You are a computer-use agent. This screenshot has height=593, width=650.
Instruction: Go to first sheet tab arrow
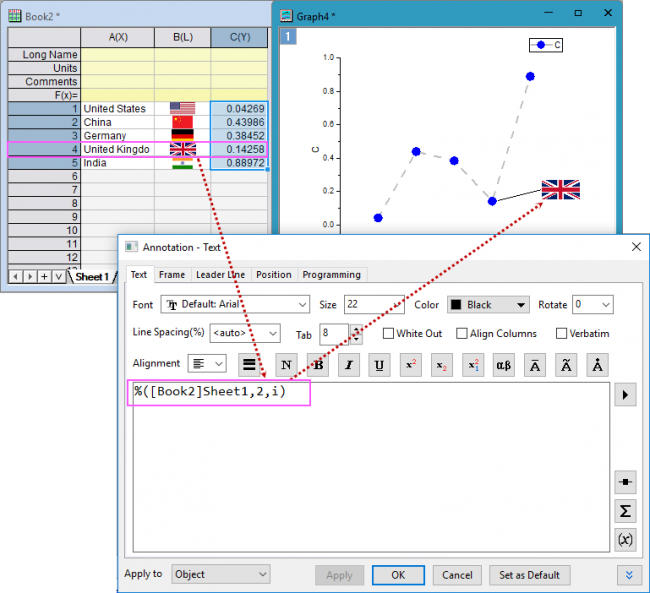pos(15,277)
